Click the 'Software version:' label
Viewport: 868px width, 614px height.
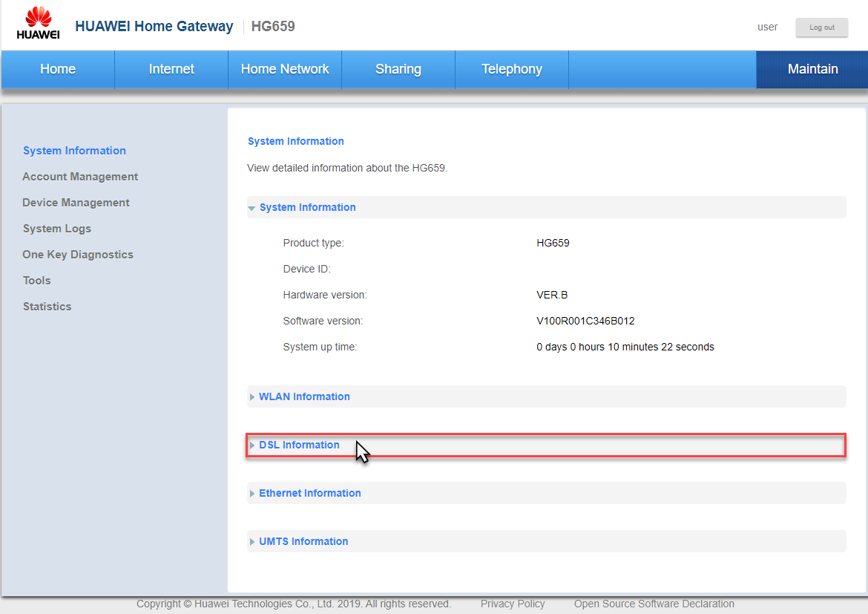(323, 321)
